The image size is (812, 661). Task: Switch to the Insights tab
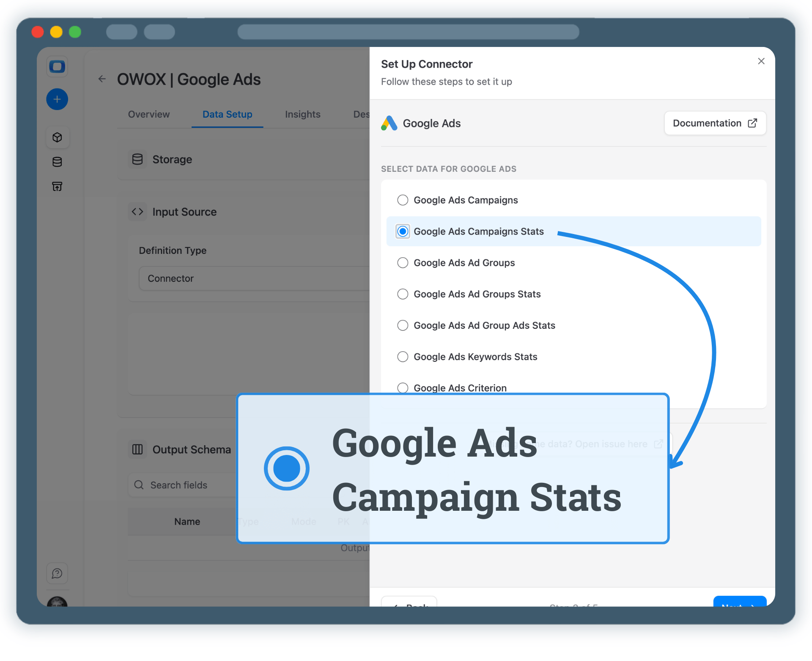tap(302, 114)
